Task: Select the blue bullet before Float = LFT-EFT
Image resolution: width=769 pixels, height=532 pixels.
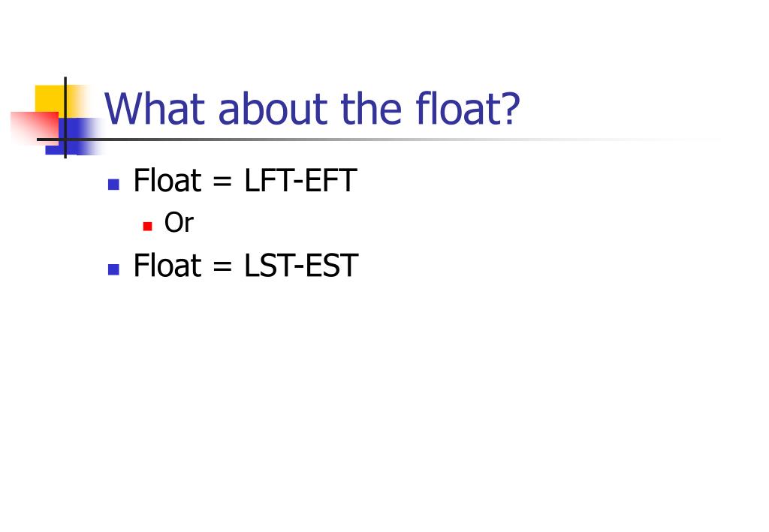Action: click(x=114, y=184)
